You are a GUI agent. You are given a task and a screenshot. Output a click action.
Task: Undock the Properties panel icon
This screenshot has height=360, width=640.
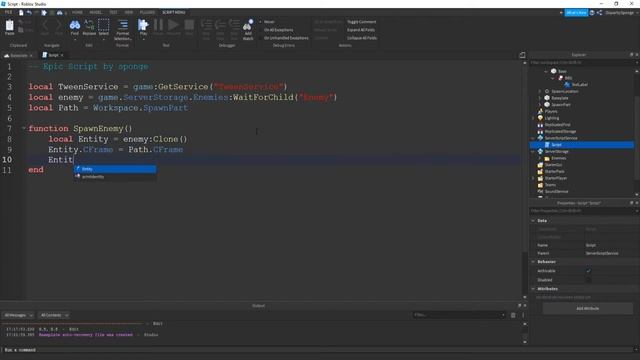(631, 203)
